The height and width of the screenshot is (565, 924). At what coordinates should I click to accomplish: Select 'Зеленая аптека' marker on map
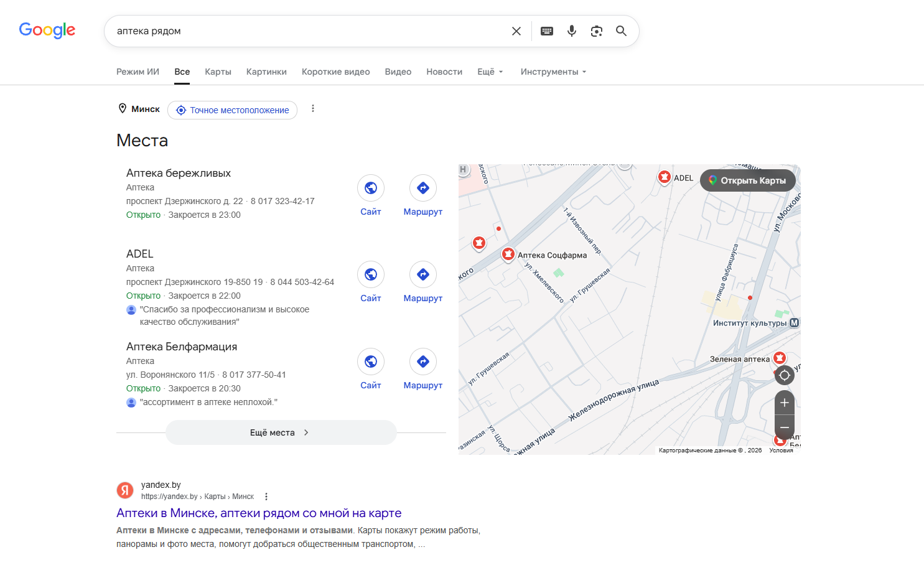click(779, 358)
